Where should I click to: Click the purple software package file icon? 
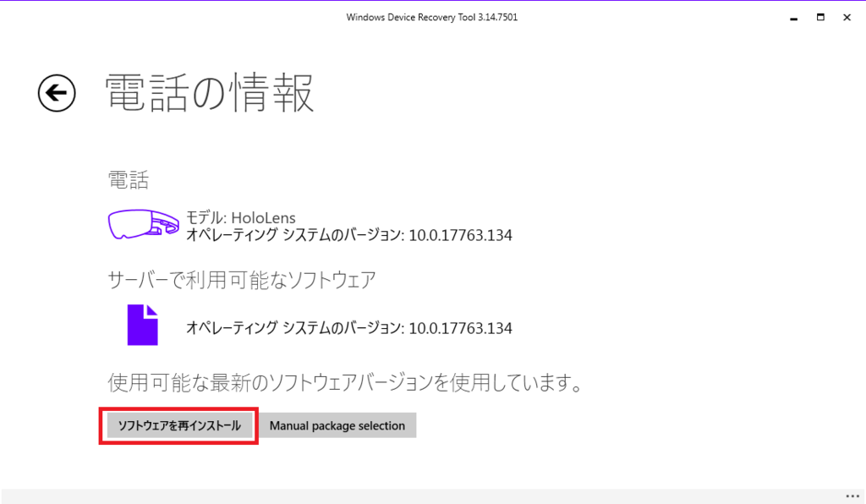(x=142, y=325)
